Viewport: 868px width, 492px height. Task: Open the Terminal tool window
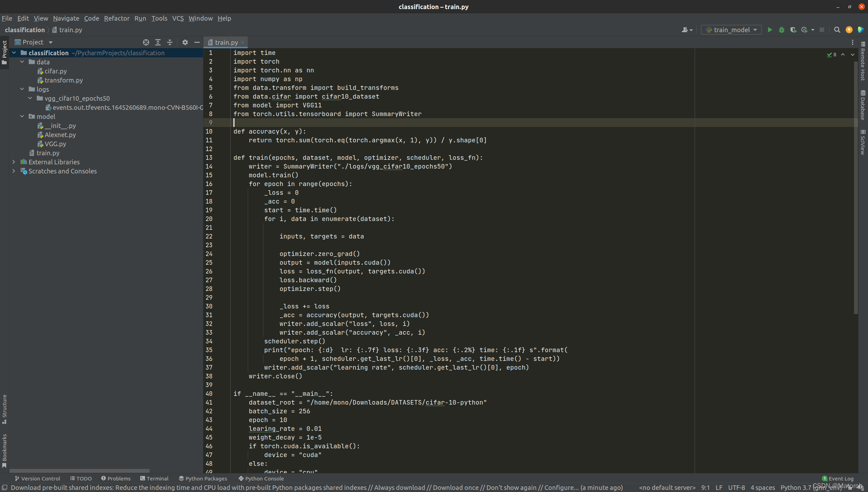[154, 478]
